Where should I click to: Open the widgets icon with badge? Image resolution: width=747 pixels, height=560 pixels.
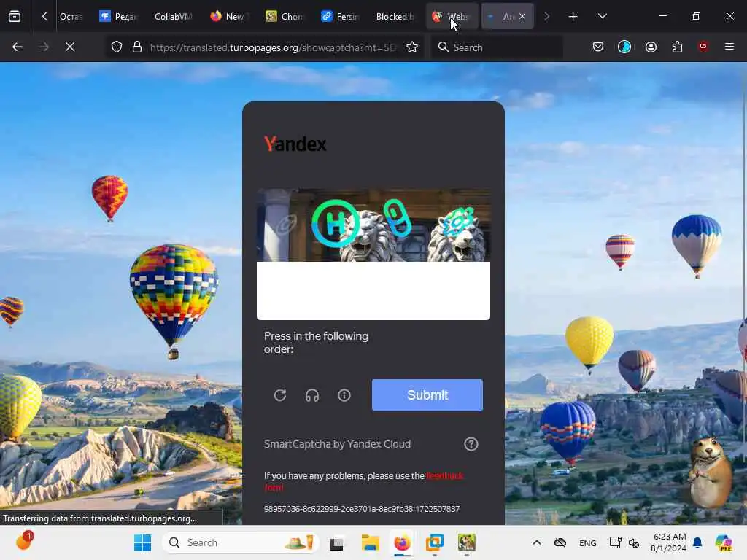tap(24, 540)
